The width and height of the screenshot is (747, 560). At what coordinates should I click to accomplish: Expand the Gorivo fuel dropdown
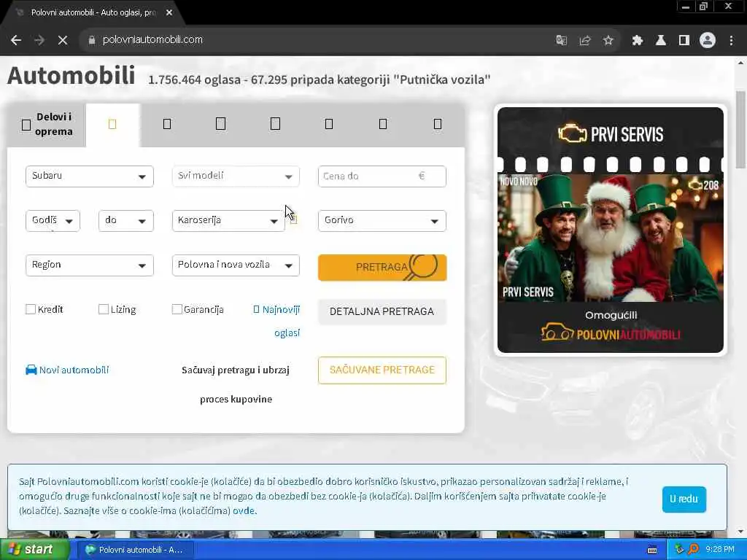pos(382,221)
